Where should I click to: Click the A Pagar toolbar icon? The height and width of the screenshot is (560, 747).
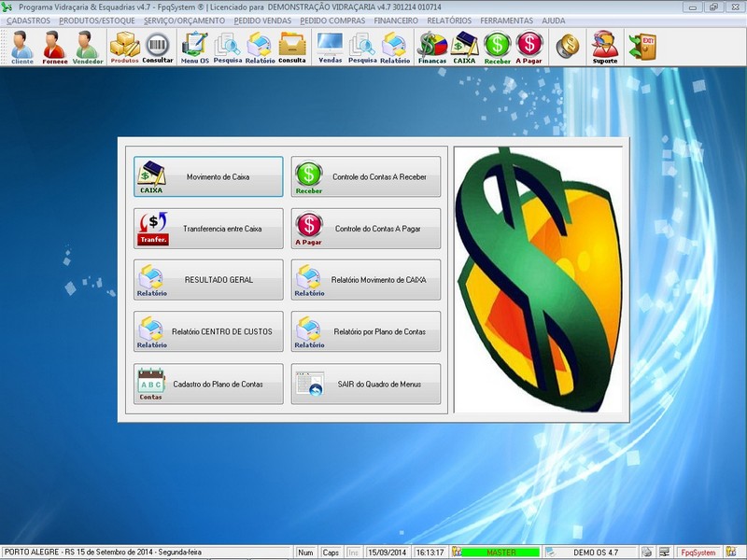529,46
